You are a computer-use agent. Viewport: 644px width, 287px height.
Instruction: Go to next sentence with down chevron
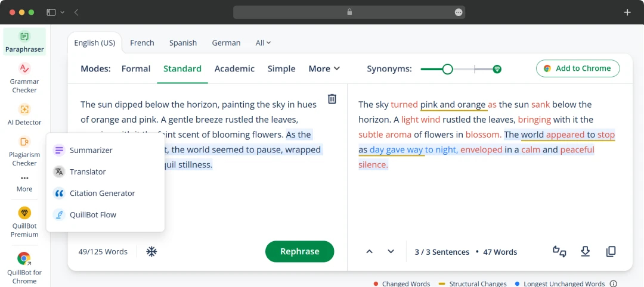(391, 251)
